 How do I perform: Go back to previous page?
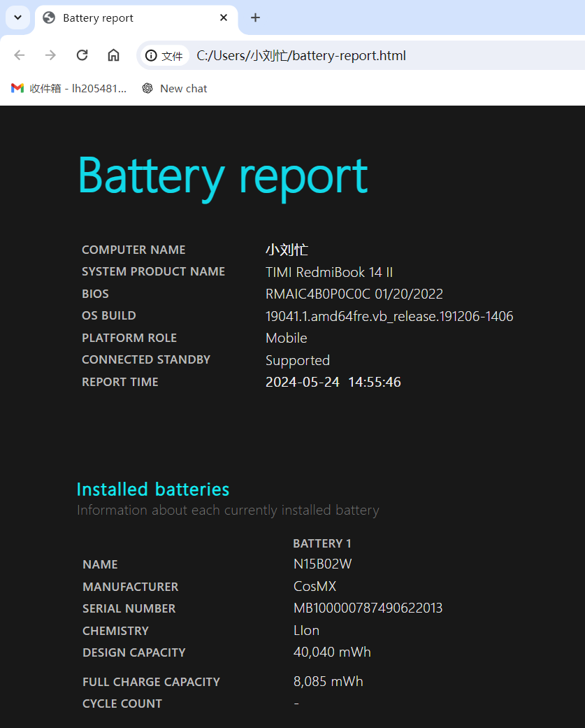tap(20, 55)
